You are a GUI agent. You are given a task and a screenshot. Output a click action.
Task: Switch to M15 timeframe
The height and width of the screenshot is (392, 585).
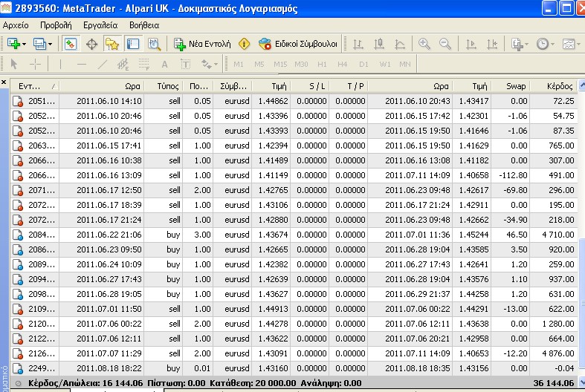click(x=280, y=64)
